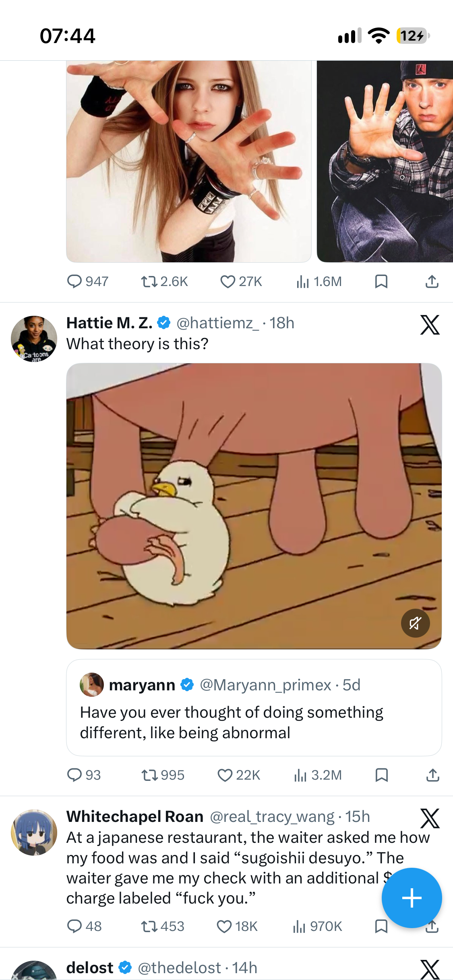Open Grok X icon on Hattie's tweet

430,325
